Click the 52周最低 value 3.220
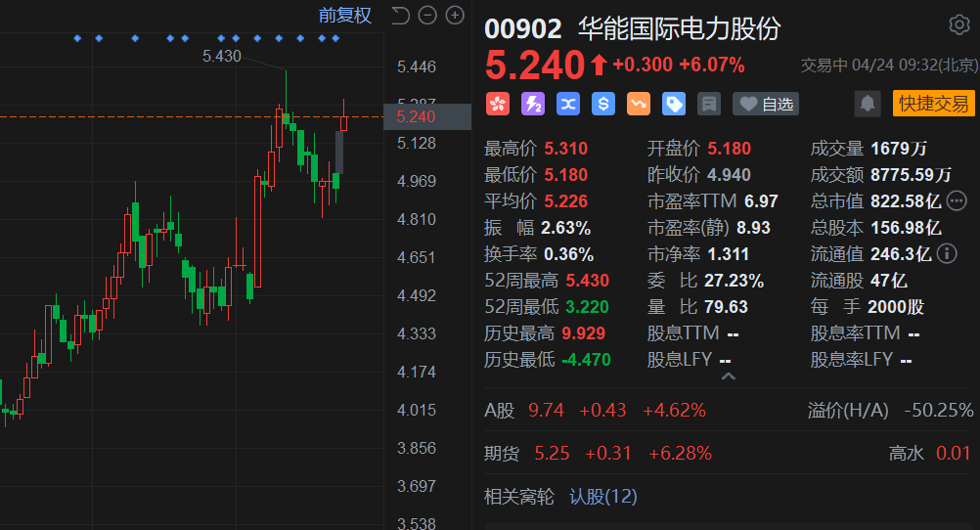980x530 pixels. (587, 307)
